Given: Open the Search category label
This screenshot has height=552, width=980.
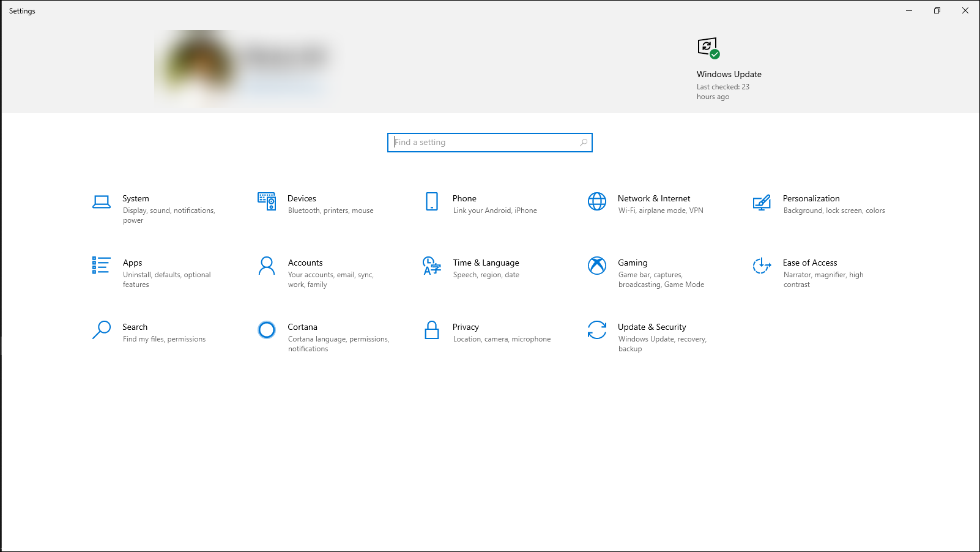Looking at the screenshot, I should [x=135, y=327].
